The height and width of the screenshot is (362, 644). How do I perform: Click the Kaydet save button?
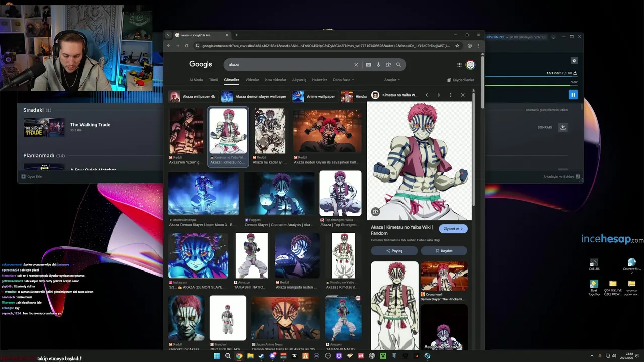click(444, 251)
